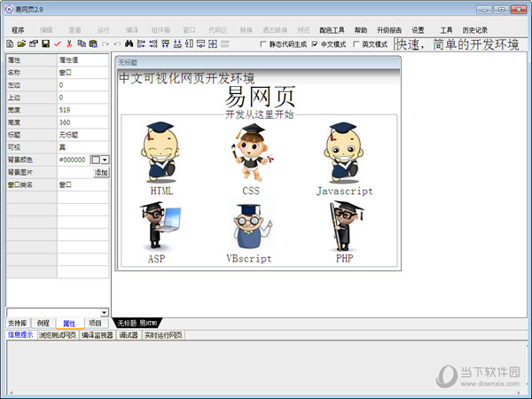The width and height of the screenshot is (532, 399).
Task: Select the 浏览测试网页 bottom tab
Action: 57,335
